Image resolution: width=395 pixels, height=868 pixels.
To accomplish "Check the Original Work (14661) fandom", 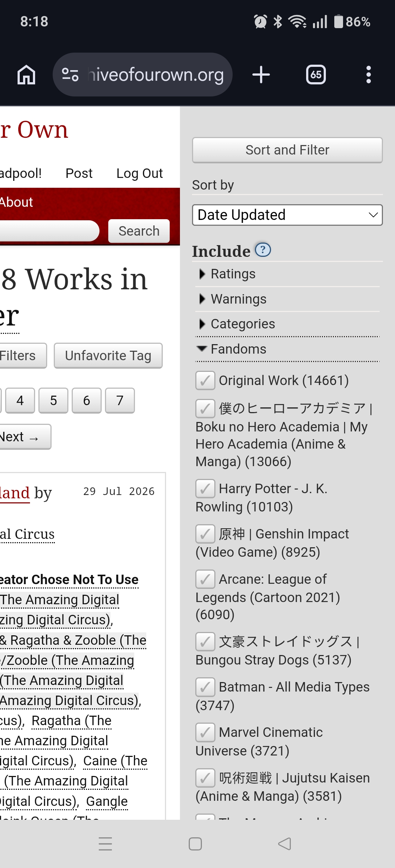I will click(205, 381).
